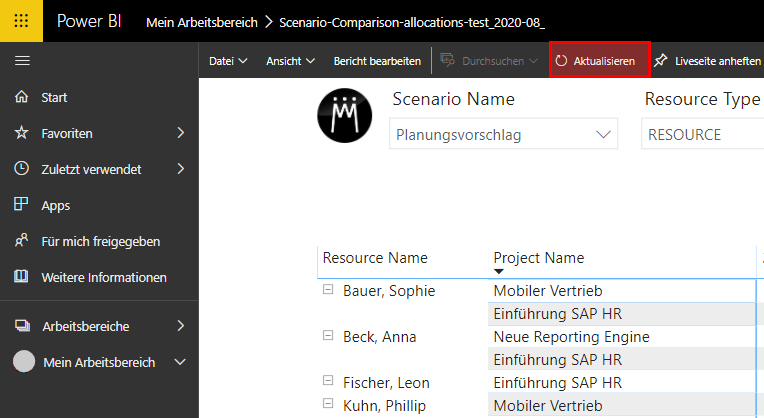Click the Weitere Informationen book icon
The image size is (764, 418).
pos(21,276)
